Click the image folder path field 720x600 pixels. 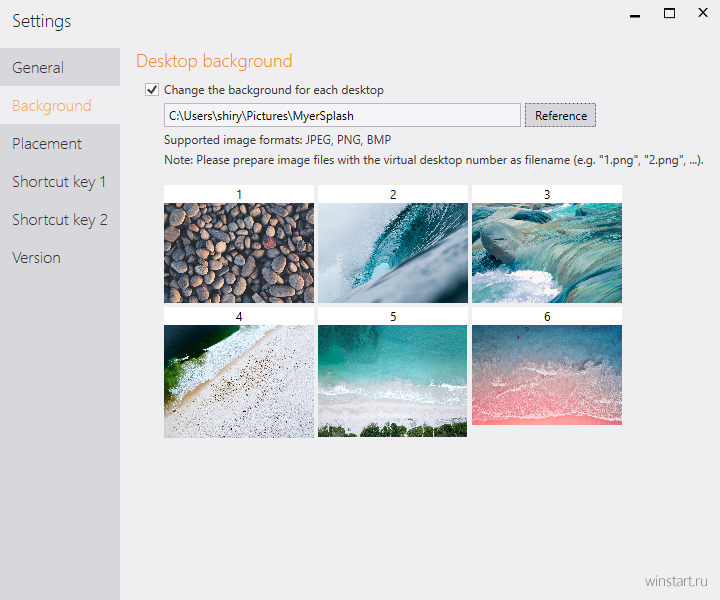[x=342, y=115]
